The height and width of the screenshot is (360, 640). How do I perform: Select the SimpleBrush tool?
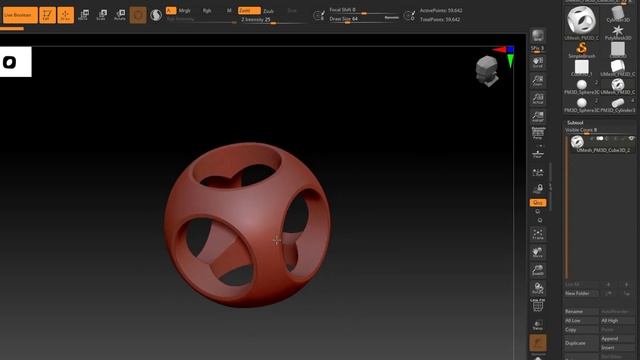coord(582,50)
